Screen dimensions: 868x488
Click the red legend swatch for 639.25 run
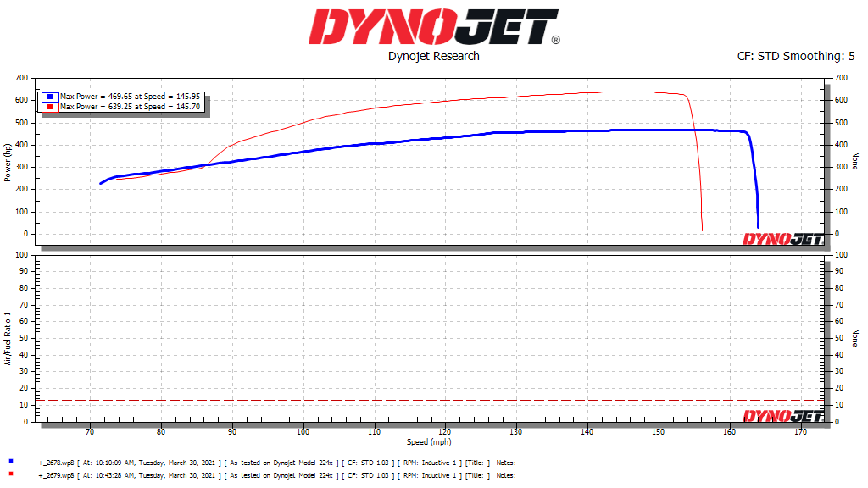(x=50, y=107)
